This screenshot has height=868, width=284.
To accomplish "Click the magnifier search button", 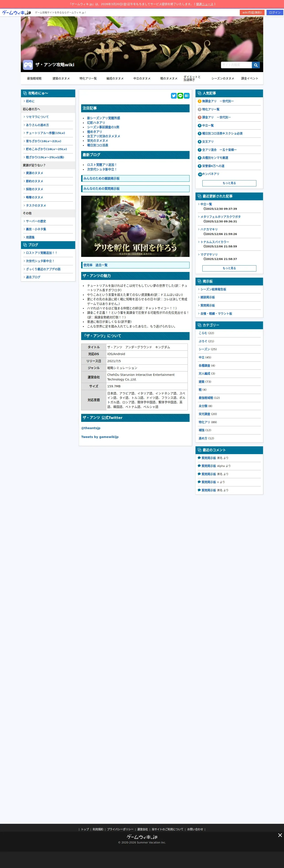I will point(256,65).
